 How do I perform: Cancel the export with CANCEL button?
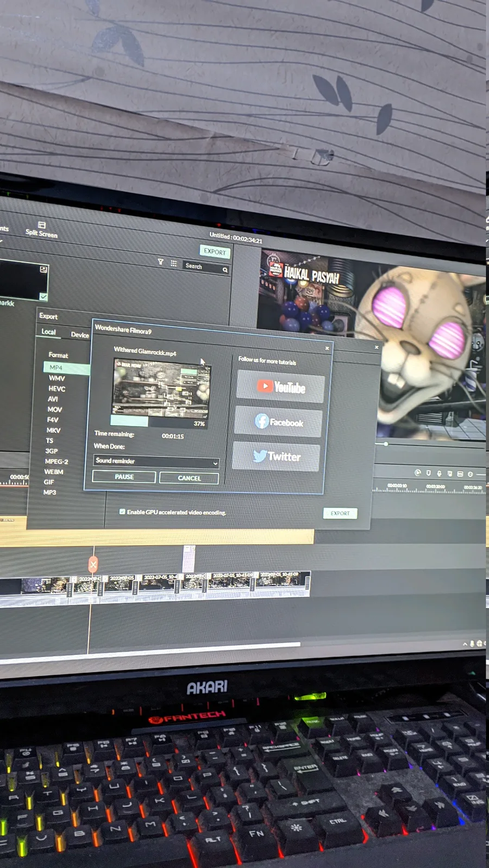(189, 478)
